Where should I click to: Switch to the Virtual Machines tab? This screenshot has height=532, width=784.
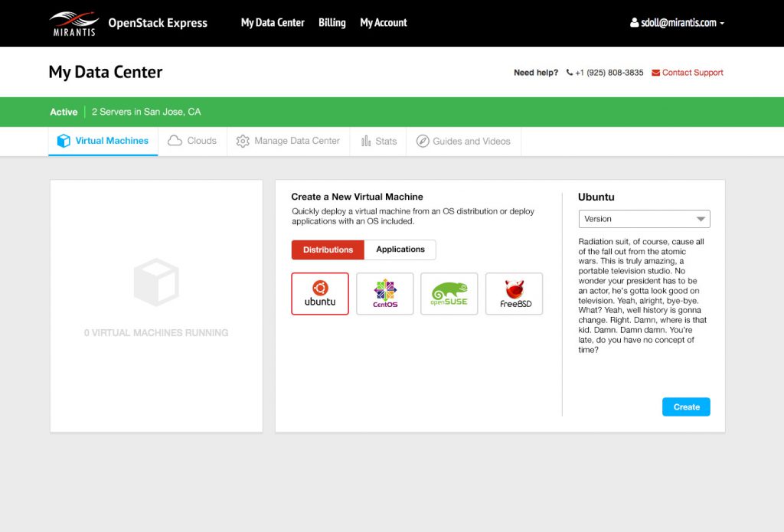pyautogui.click(x=103, y=141)
